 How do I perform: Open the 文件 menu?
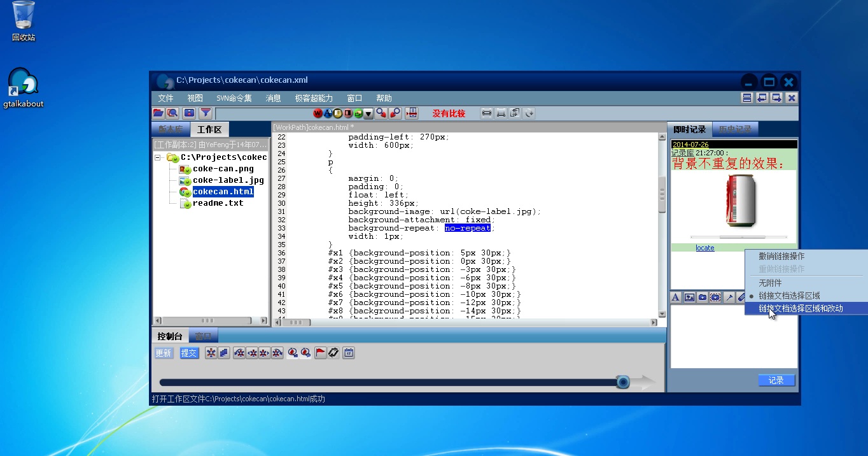166,98
